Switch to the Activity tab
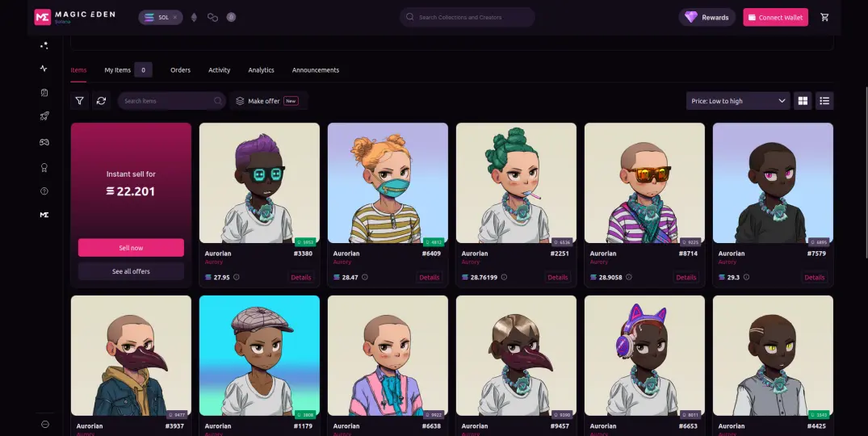The width and height of the screenshot is (868, 436). point(219,69)
